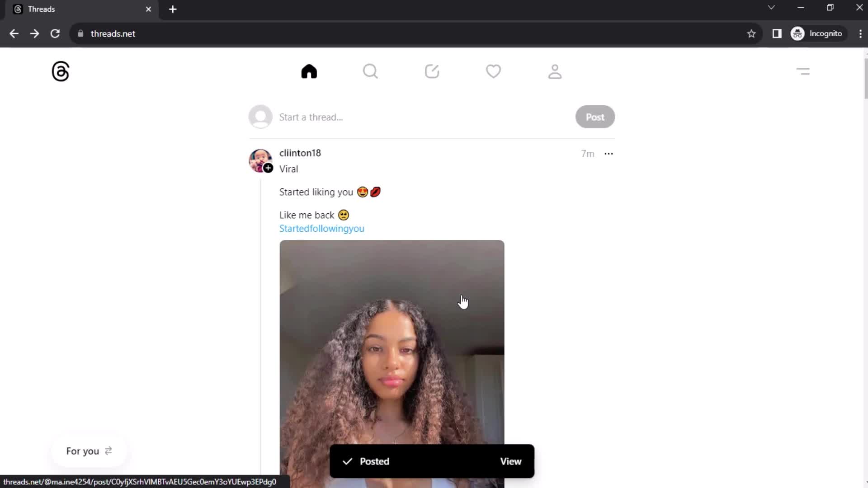The image size is (868, 488).
Task: Click the 'Startedfollowing you' hyperlink
Action: pyautogui.click(x=322, y=228)
